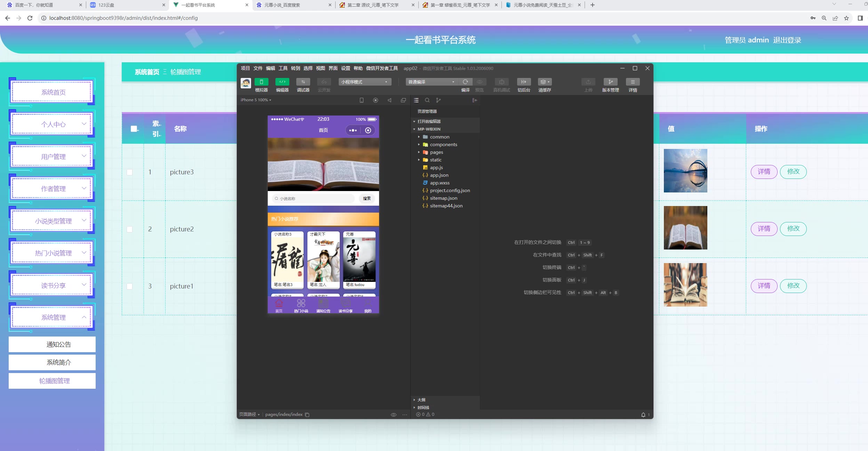This screenshot has height=451, width=868.
Task: Check the checkbox for picture2 row
Action: (130, 229)
